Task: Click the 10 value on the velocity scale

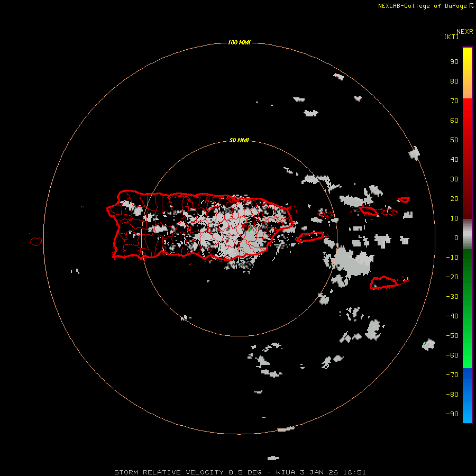Action: pos(454,218)
